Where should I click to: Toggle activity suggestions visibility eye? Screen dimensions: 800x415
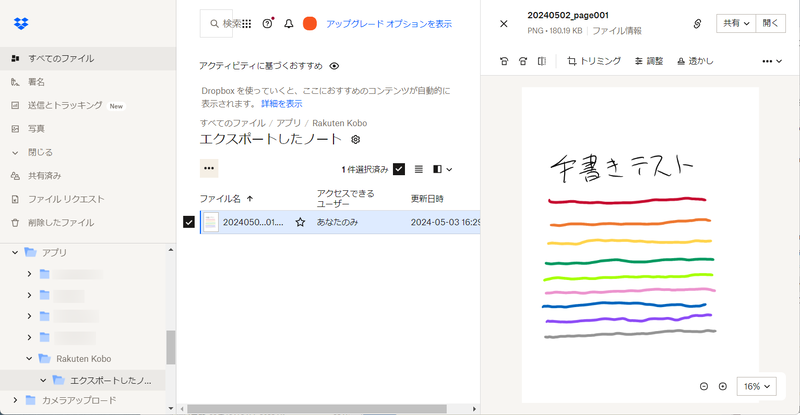click(x=334, y=66)
